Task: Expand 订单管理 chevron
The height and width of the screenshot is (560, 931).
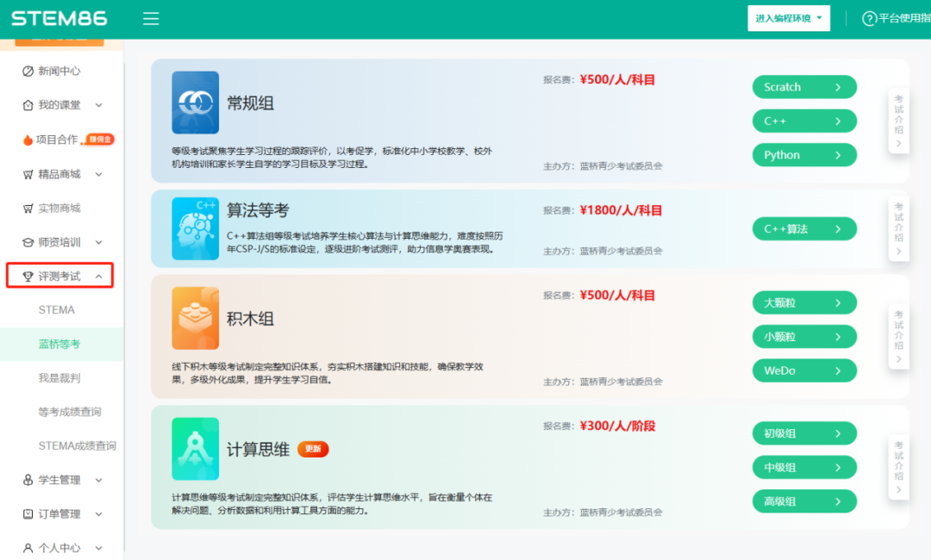Action: click(x=98, y=513)
